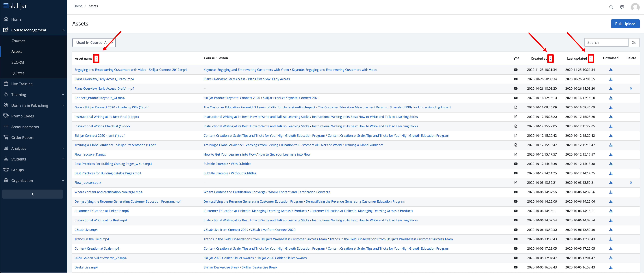Download the Guru Academy KPIs pdf asset

(x=611, y=107)
